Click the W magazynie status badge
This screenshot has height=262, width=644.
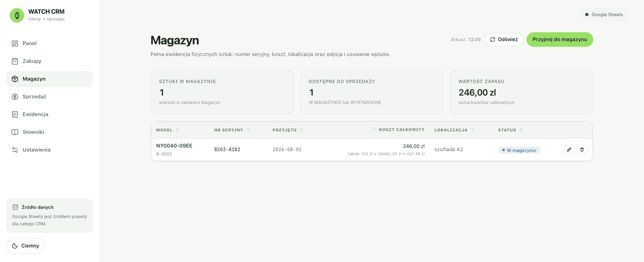519,150
